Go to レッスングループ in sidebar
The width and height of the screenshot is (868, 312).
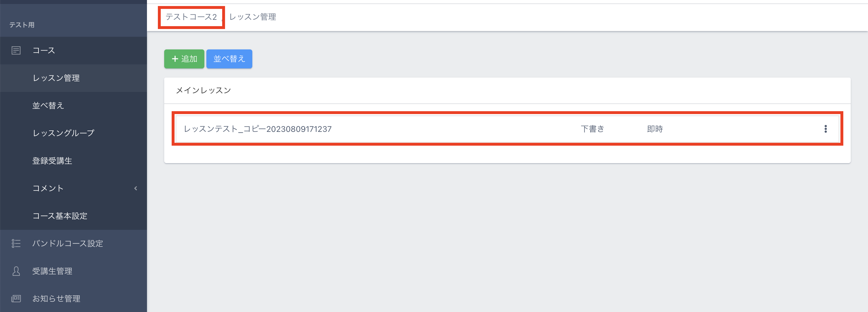click(63, 133)
